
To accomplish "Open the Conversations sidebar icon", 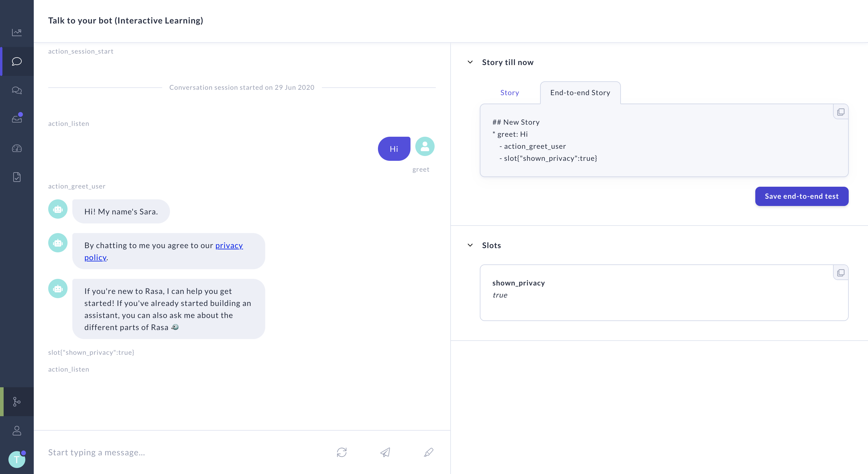I will click(17, 90).
